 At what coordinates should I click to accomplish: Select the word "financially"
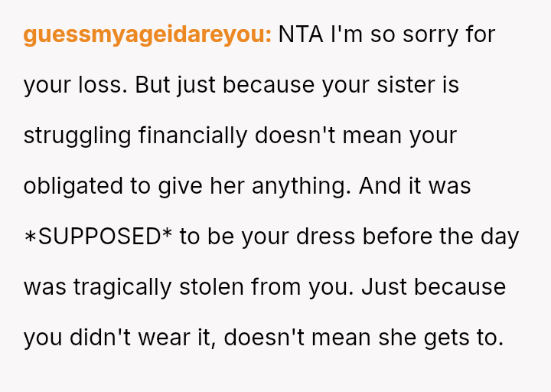[x=193, y=136]
